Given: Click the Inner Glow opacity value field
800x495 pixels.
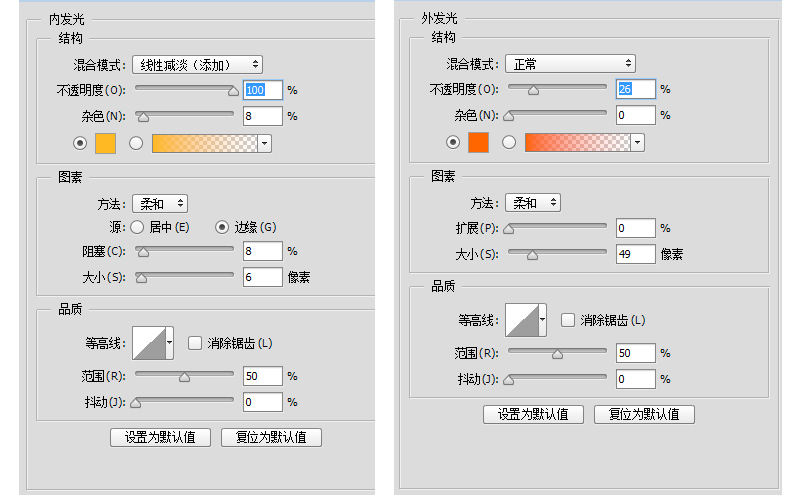Looking at the screenshot, I should 263,90.
